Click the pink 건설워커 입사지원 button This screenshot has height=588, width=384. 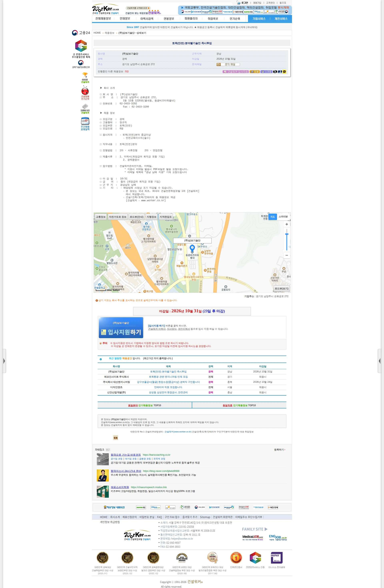(235, 72)
